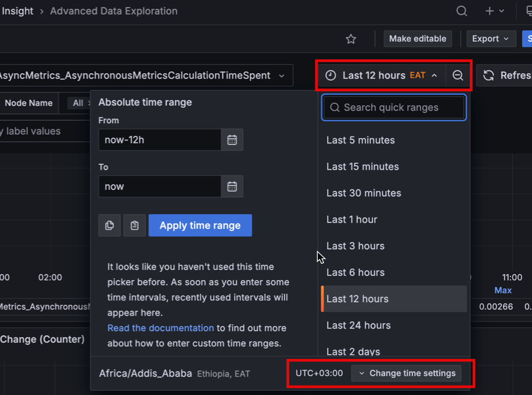Viewport: 532px width, 395px height.
Task: Click the To field containing now
Action: [160, 186]
